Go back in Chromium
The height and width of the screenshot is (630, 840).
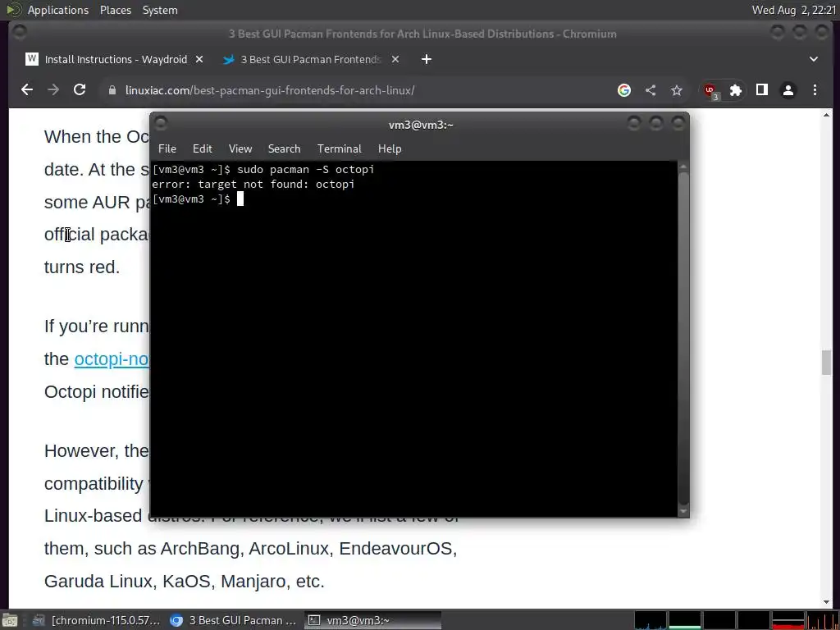[27, 90]
